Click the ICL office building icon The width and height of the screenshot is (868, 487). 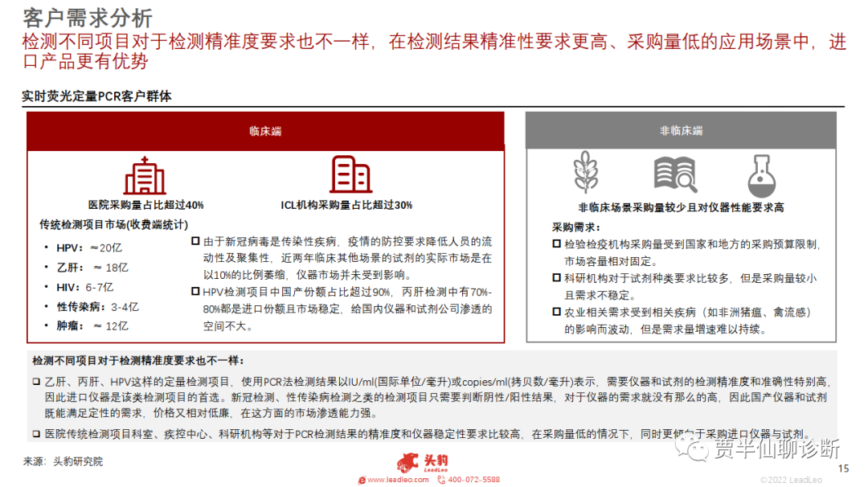[350, 174]
